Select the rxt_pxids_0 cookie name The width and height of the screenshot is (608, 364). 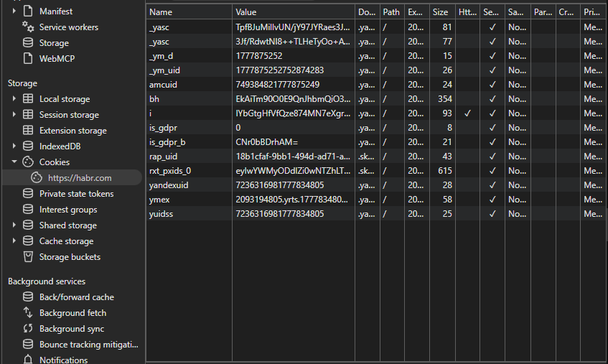(170, 171)
